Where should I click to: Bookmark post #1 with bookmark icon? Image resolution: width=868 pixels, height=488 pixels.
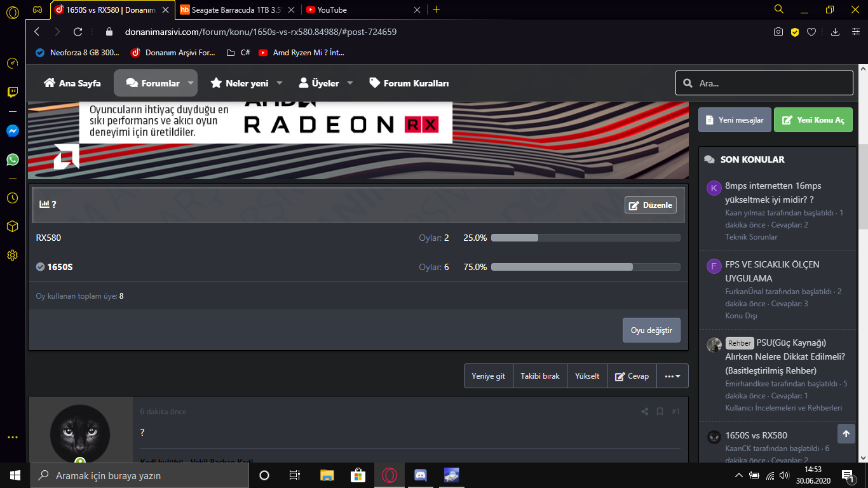click(660, 412)
